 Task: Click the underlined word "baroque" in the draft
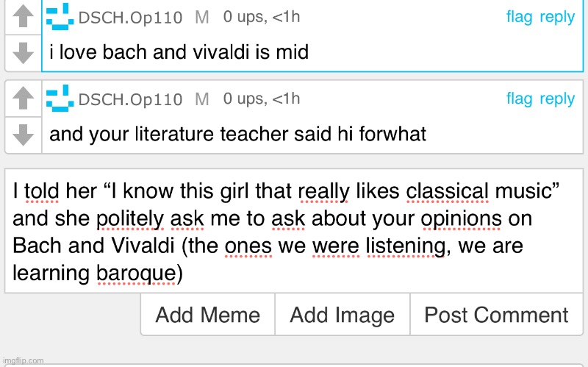click(x=136, y=273)
